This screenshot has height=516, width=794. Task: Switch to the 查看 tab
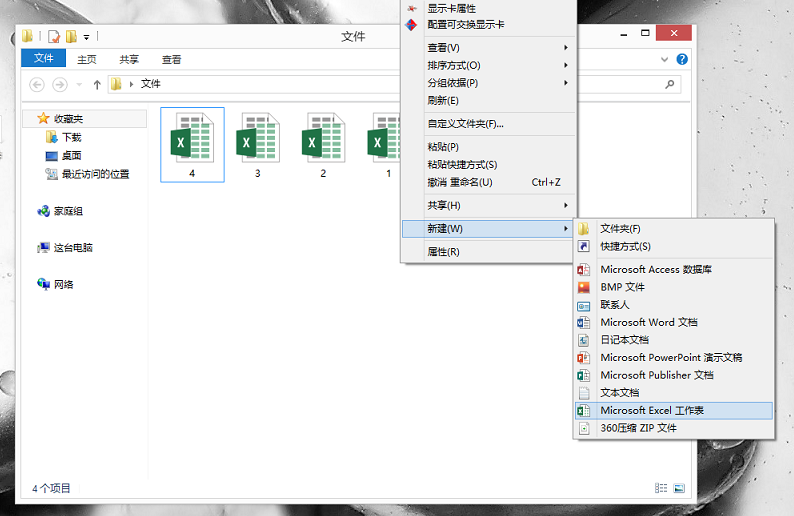171,59
